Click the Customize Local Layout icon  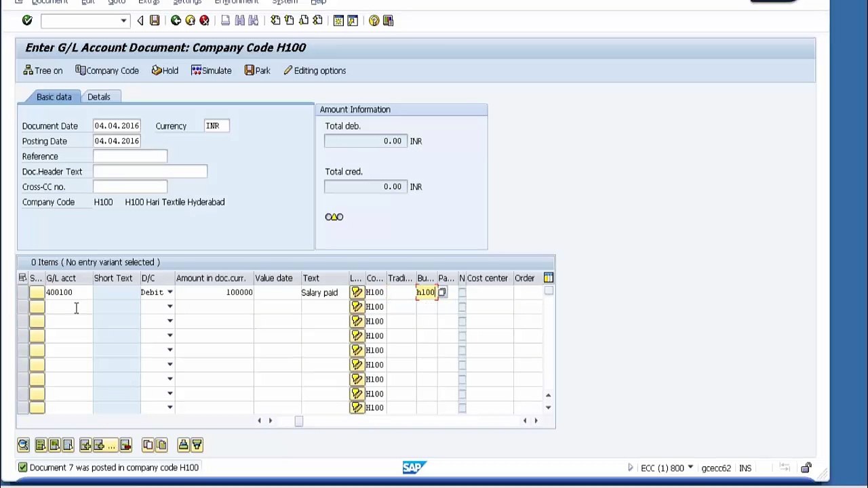389,20
